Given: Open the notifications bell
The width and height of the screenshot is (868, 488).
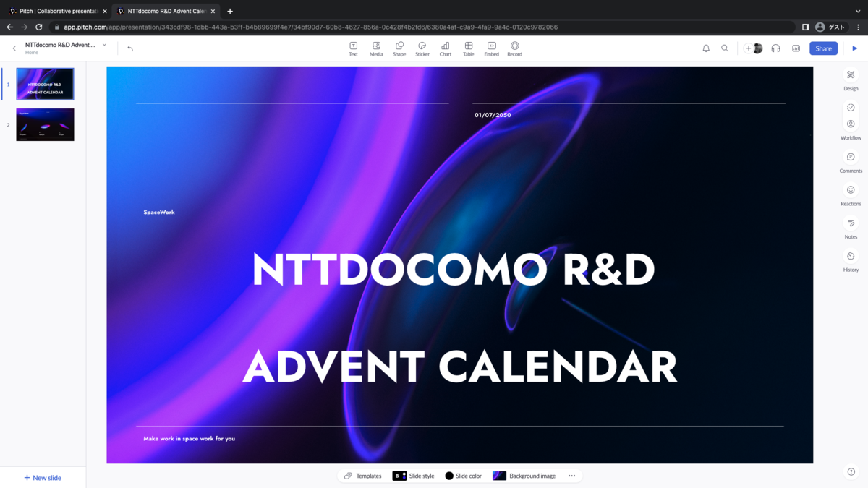Looking at the screenshot, I should pos(706,48).
